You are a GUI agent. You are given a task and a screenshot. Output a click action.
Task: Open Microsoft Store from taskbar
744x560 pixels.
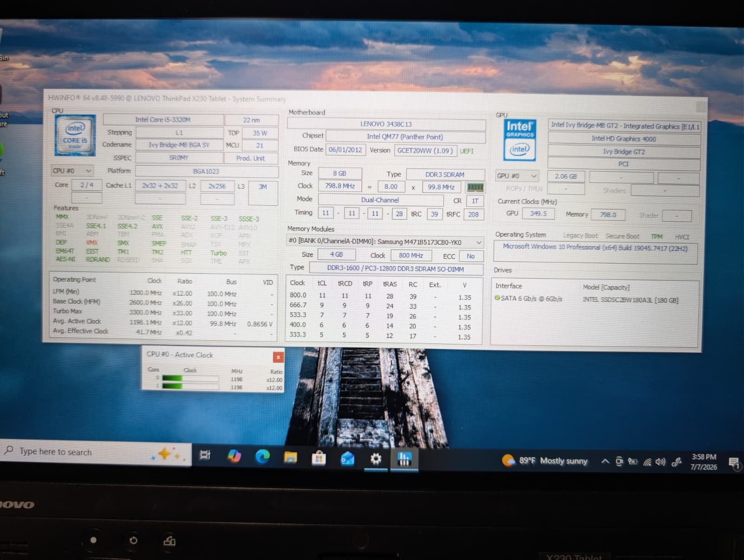(x=319, y=459)
